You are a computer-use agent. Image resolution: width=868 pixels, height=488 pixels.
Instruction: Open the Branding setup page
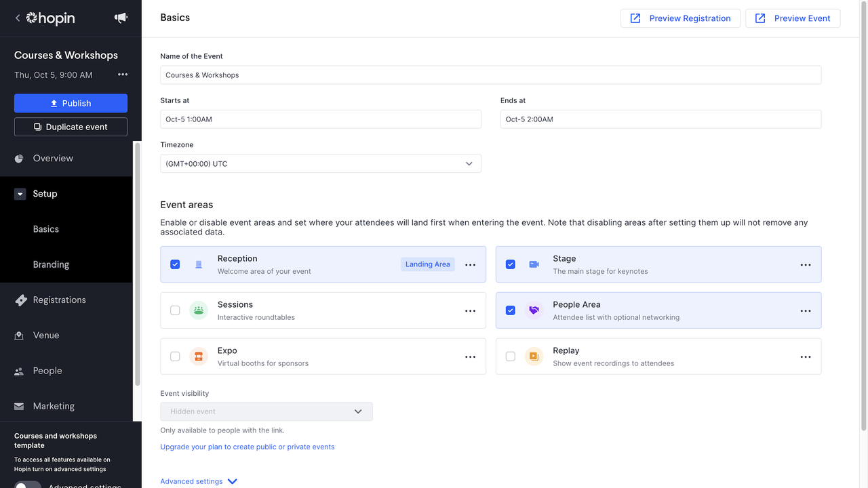[x=51, y=265]
